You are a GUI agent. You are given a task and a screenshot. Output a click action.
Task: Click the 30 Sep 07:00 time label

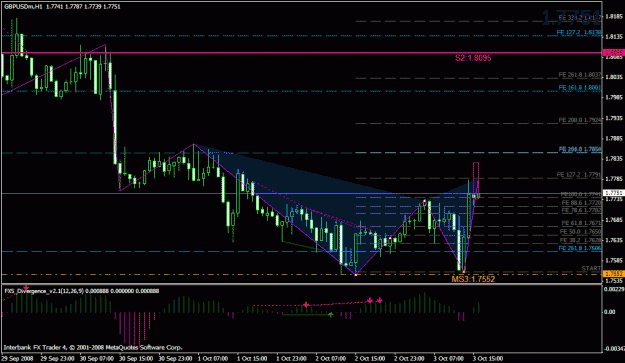tap(97, 358)
